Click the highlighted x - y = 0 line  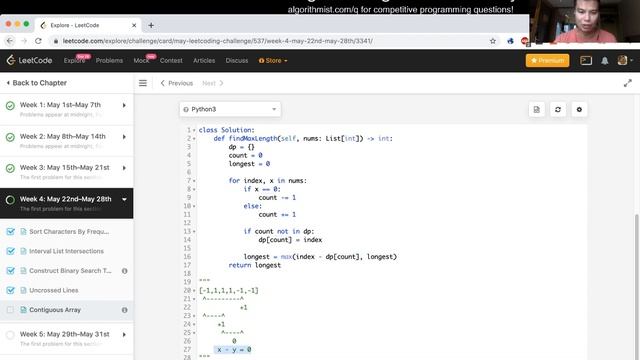click(x=234, y=350)
